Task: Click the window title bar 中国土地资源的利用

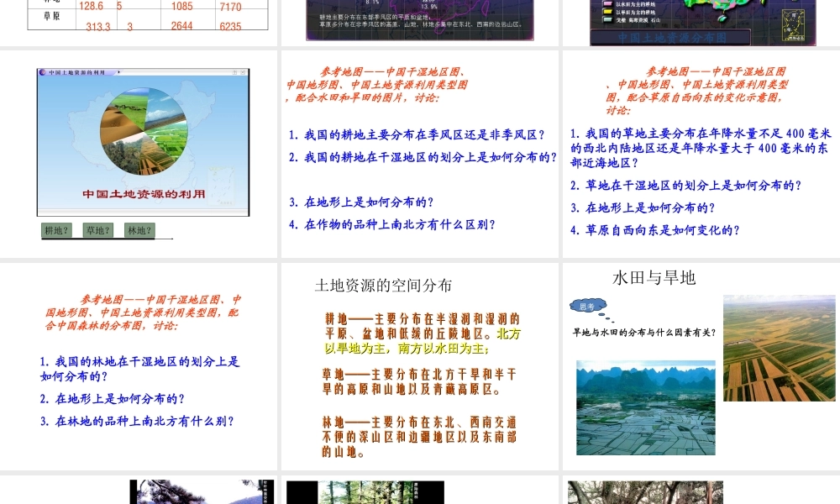Action: 143,71
